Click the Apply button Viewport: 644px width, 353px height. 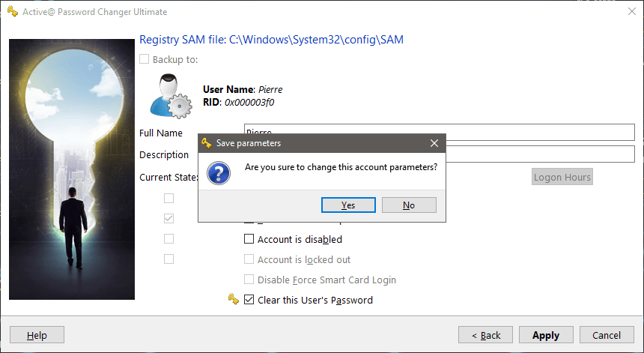click(546, 335)
